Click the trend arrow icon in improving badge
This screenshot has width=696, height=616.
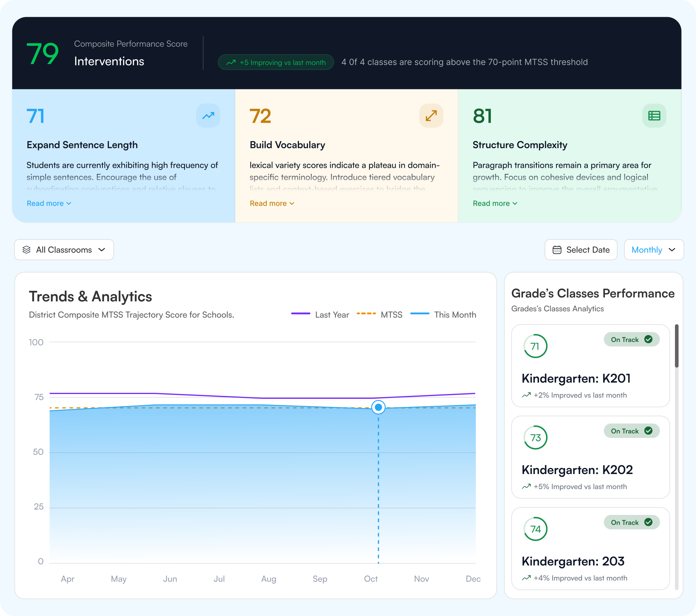pyautogui.click(x=231, y=62)
